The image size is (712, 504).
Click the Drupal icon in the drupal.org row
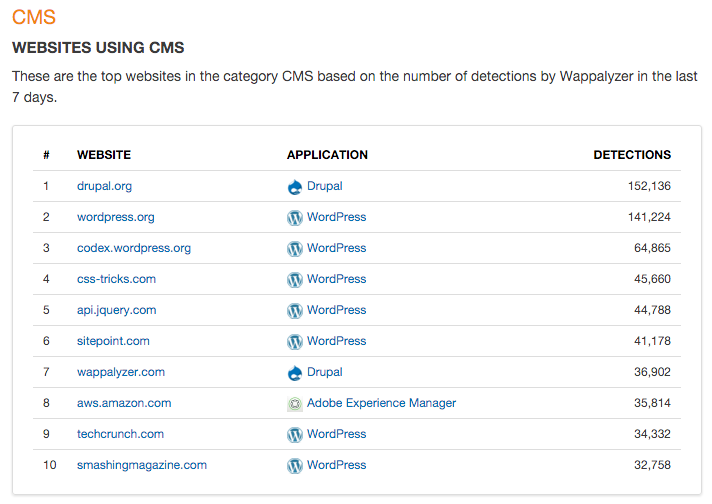295,187
